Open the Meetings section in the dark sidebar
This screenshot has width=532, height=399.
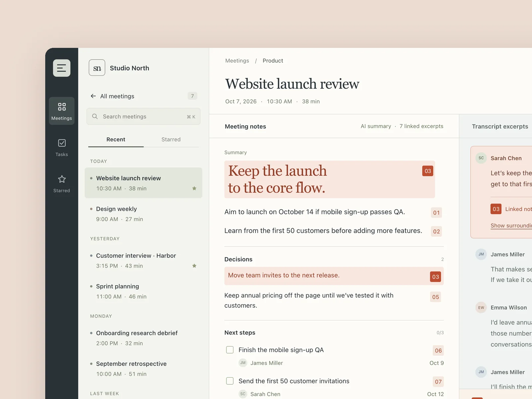62,111
